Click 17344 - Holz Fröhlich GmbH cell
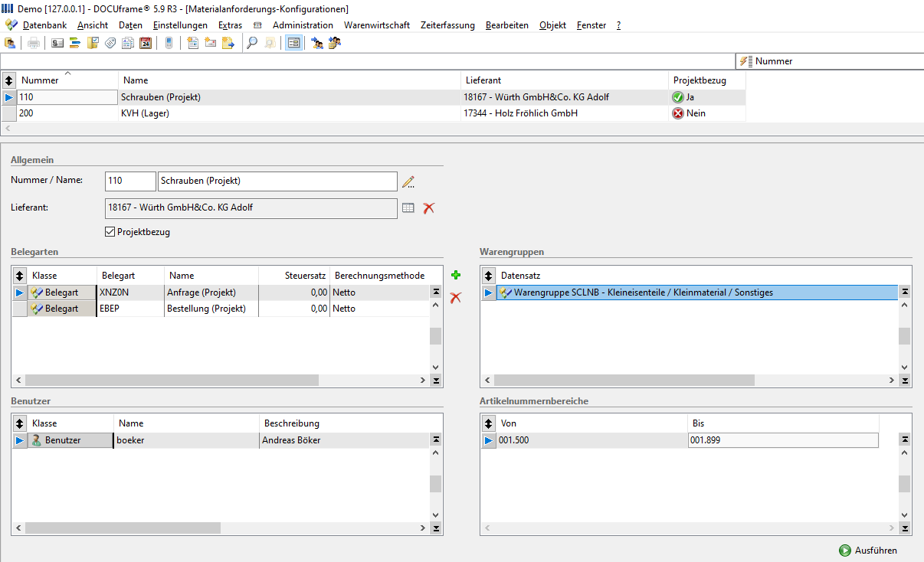 pyautogui.click(x=565, y=113)
